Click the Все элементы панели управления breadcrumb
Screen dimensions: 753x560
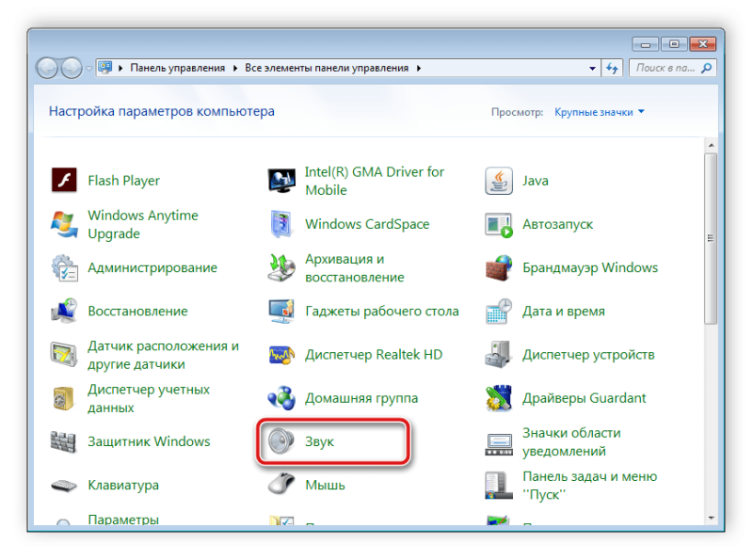coord(327,68)
